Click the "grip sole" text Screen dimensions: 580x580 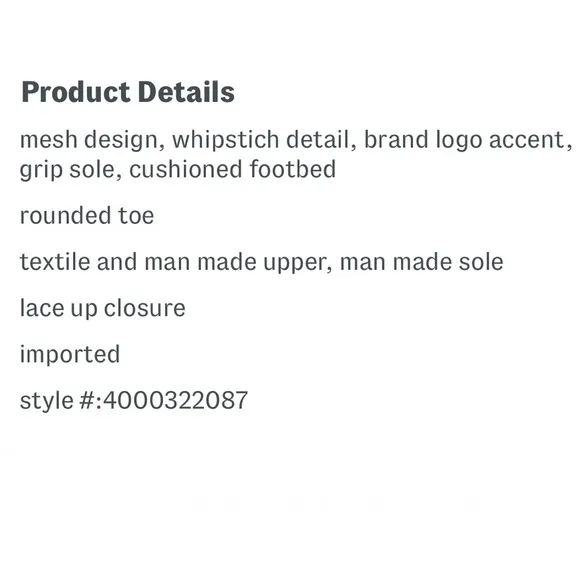67,170
